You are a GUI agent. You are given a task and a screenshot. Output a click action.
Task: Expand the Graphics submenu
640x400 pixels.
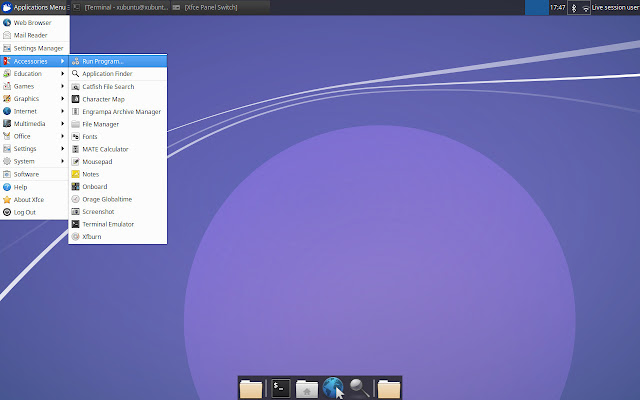pos(34,99)
